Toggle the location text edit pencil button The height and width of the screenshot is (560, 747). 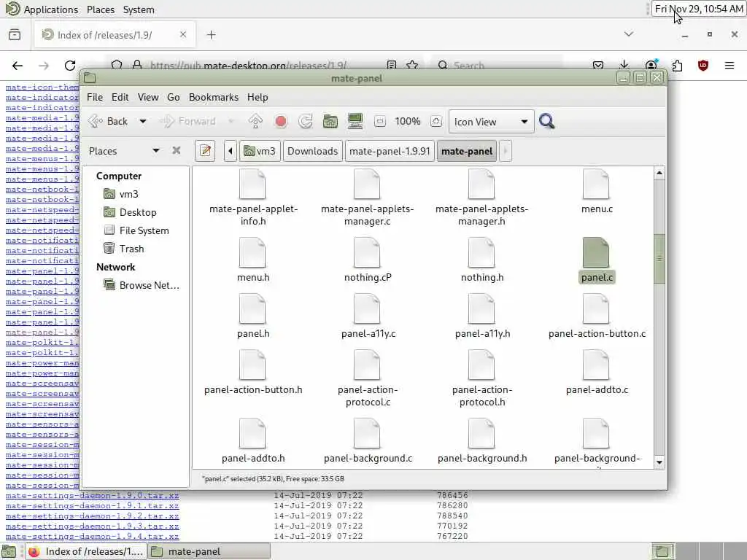click(x=205, y=151)
